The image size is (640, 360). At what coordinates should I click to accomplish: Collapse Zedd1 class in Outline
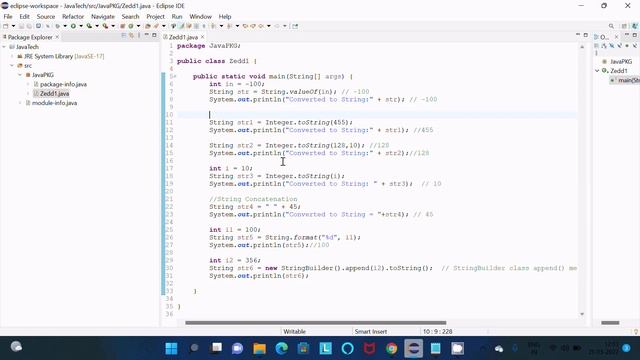597,71
